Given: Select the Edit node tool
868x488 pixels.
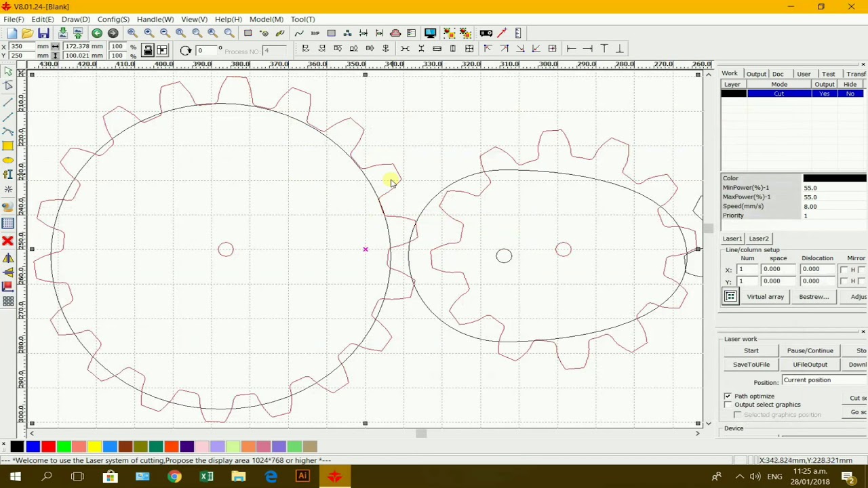Looking at the screenshot, I should [x=8, y=86].
